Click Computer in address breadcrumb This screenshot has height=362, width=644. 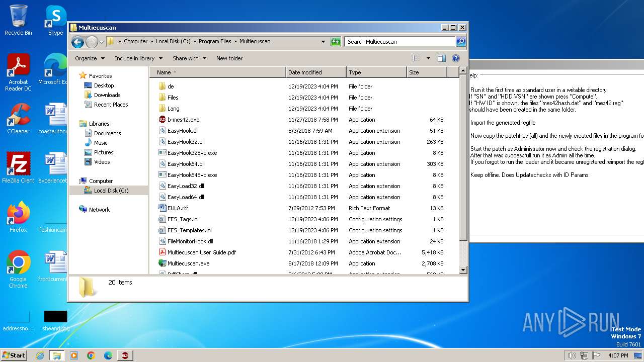click(x=136, y=42)
